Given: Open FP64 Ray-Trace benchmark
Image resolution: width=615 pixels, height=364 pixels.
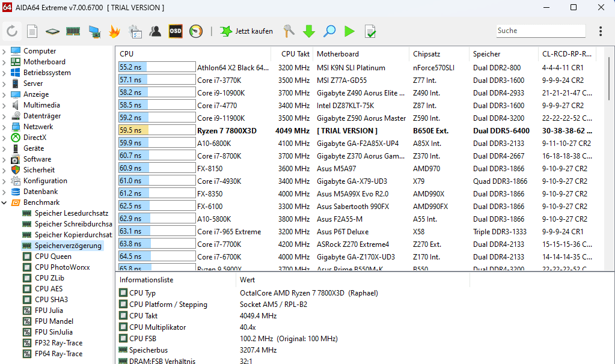Looking at the screenshot, I should [x=58, y=354].
